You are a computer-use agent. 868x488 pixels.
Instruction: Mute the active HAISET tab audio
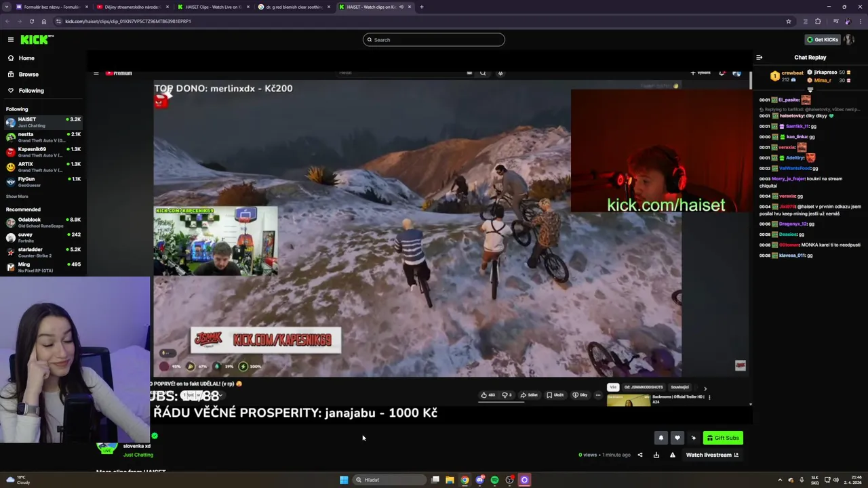(401, 7)
